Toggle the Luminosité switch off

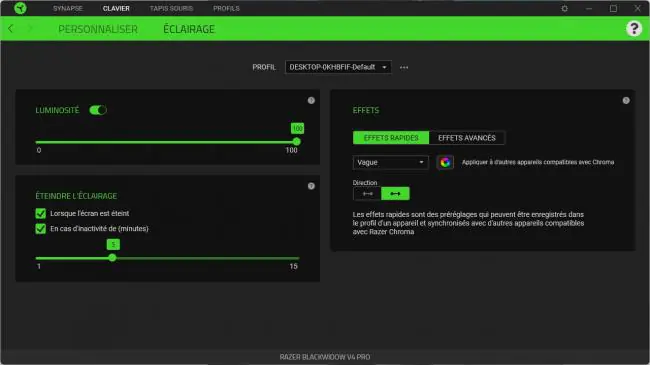98,110
